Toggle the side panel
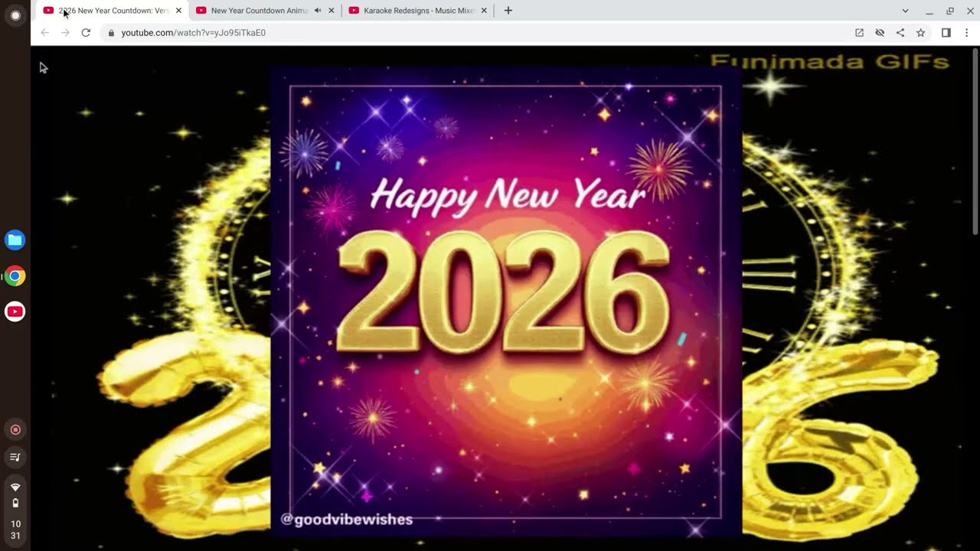980x551 pixels. [946, 33]
